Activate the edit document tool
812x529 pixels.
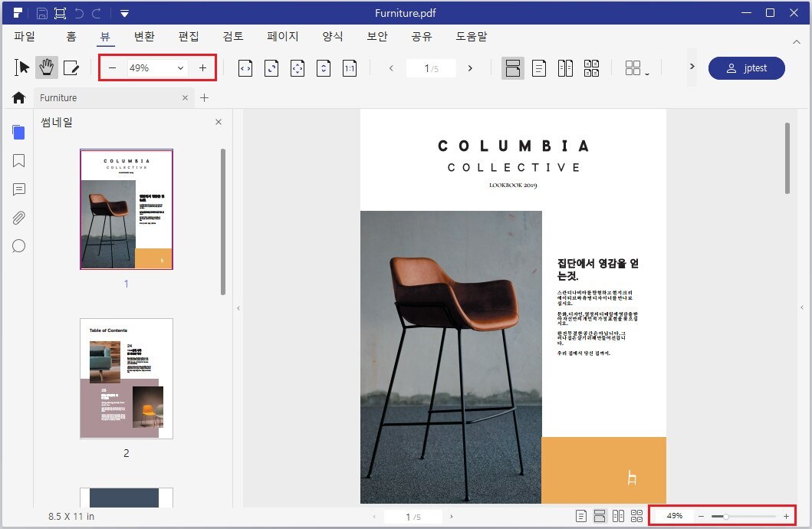(71, 67)
